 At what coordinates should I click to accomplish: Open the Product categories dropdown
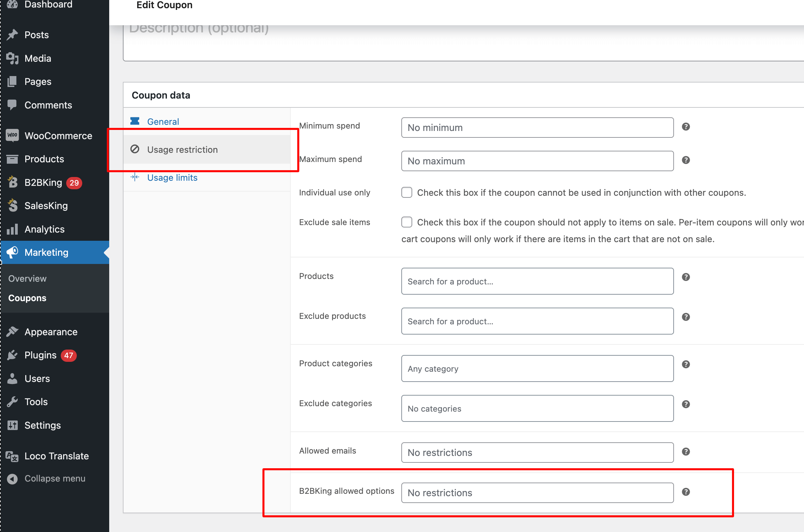coord(537,368)
